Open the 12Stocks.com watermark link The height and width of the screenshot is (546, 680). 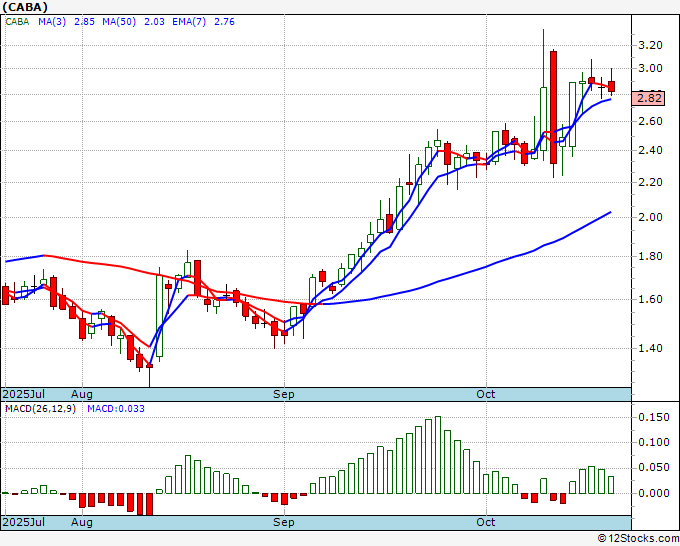(637, 539)
